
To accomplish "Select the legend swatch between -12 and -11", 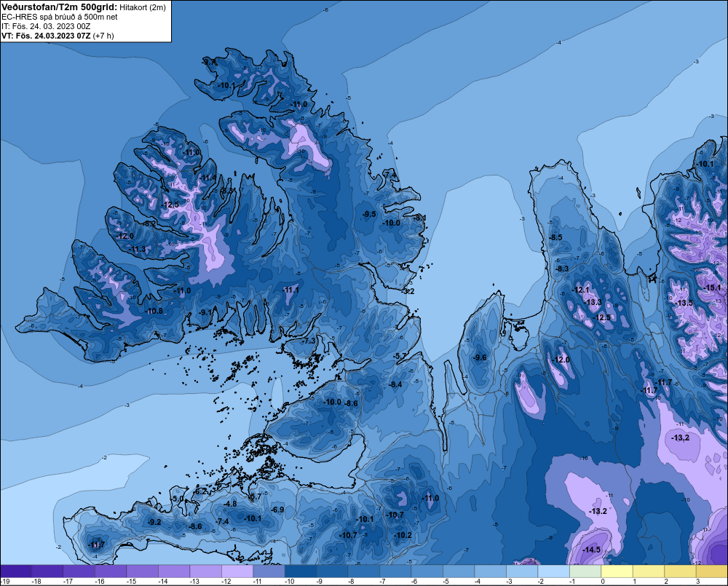I will point(237,571).
